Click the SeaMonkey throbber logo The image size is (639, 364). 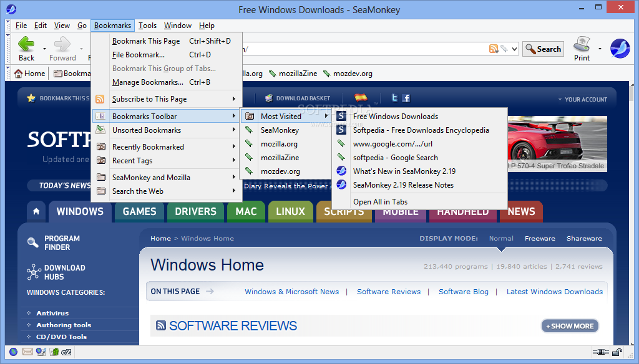point(620,49)
